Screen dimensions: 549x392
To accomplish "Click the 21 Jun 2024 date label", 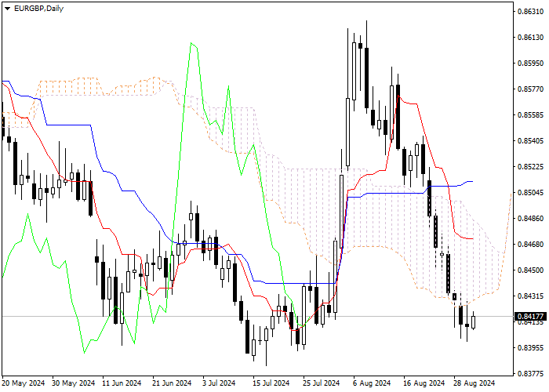I will coord(173,383).
